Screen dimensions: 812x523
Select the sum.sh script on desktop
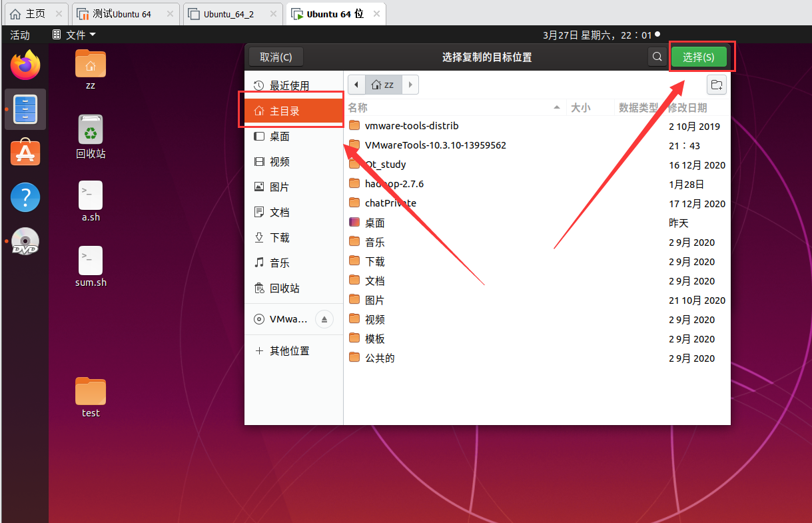pyautogui.click(x=91, y=266)
